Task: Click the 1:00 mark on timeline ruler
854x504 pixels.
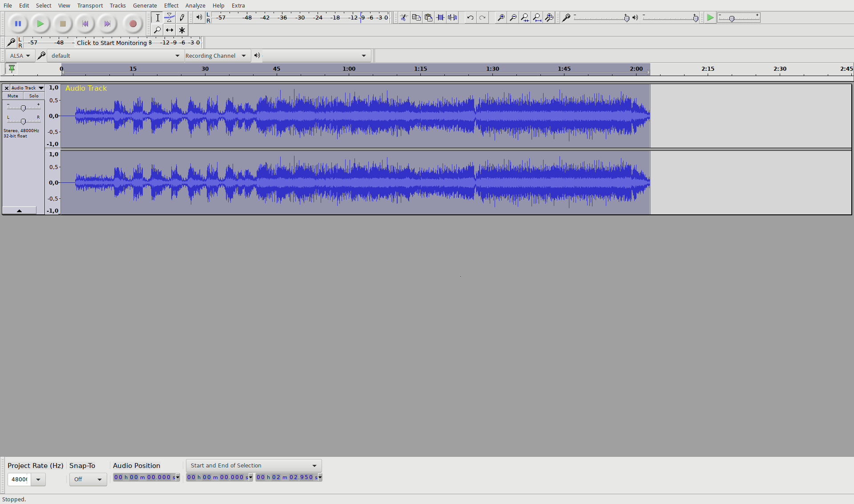Action: (x=349, y=69)
